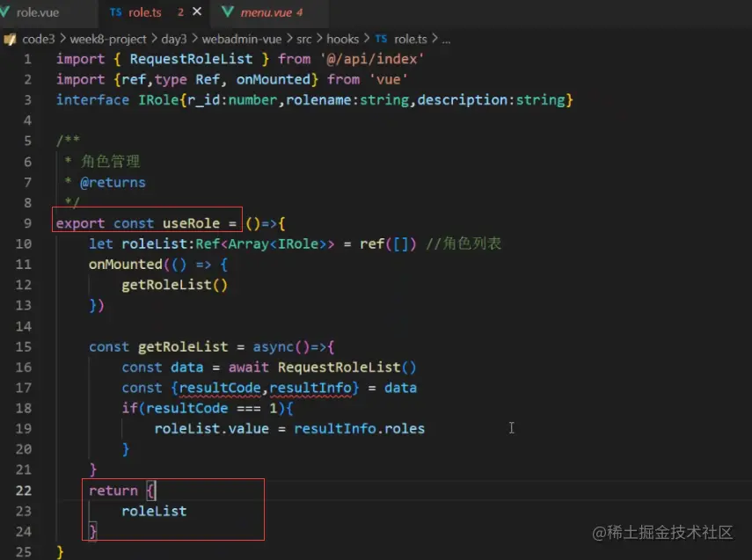Click the export keyword on line 9
Image resolution: width=752 pixels, height=560 pixels.
coord(80,223)
